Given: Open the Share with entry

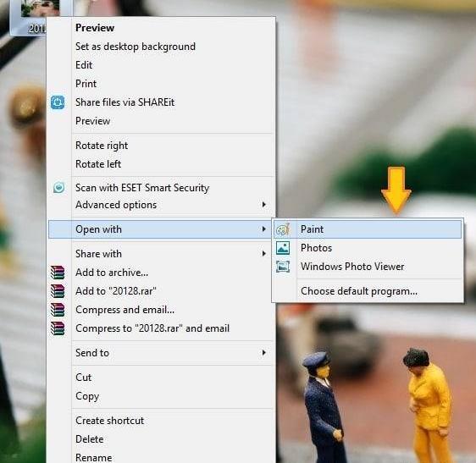Looking at the screenshot, I should (161, 254).
